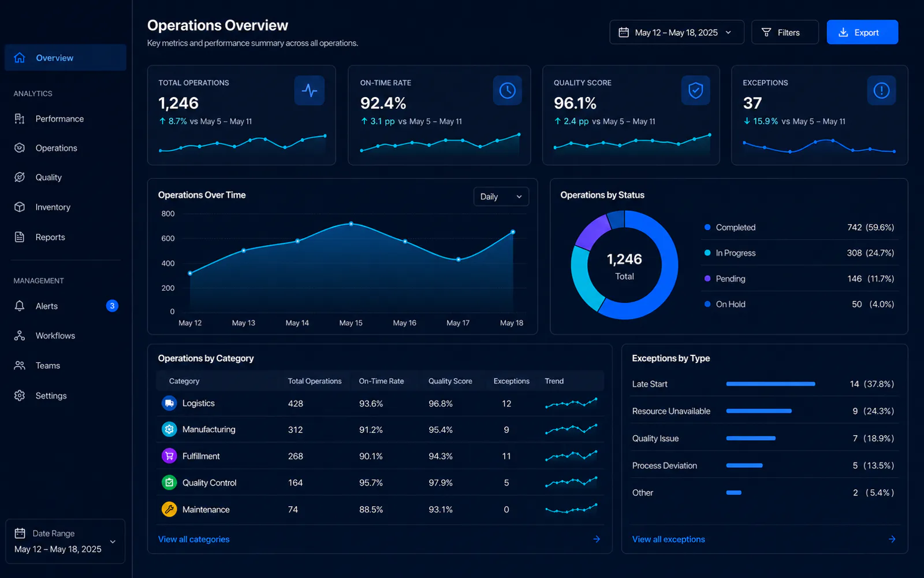Click the Fulfillment cart icon
The width and height of the screenshot is (924, 578).
click(x=169, y=456)
